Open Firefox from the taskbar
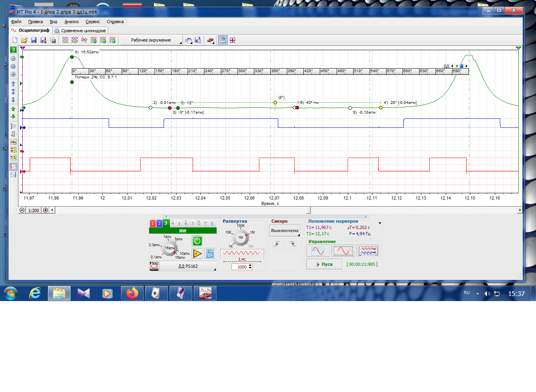 point(132,293)
